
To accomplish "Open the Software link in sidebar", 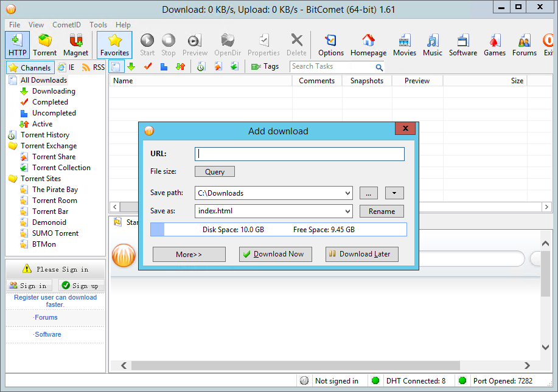I will point(47,334).
